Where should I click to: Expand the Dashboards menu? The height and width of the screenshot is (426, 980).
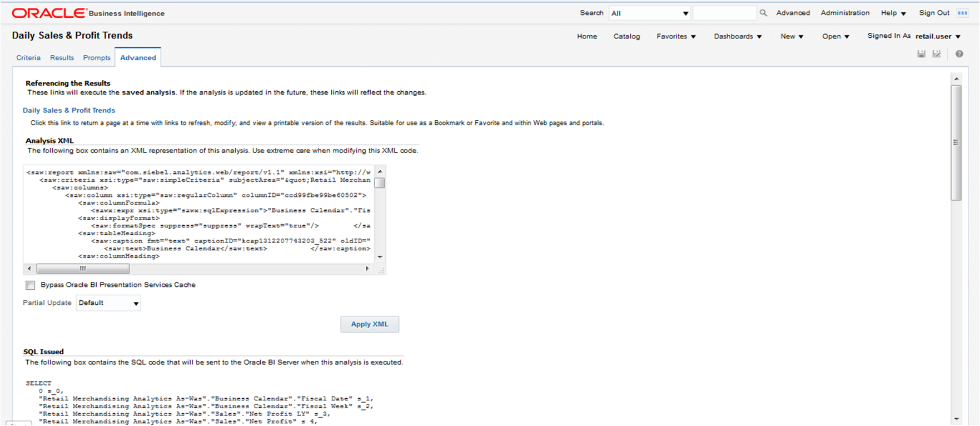(x=738, y=36)
